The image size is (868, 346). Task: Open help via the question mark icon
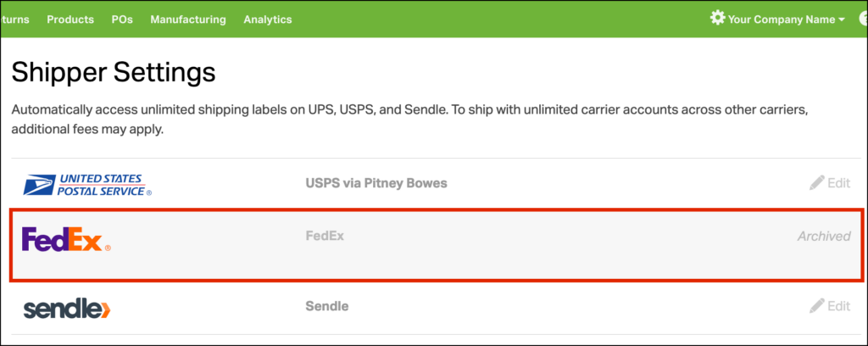click(x=863, y=19)
